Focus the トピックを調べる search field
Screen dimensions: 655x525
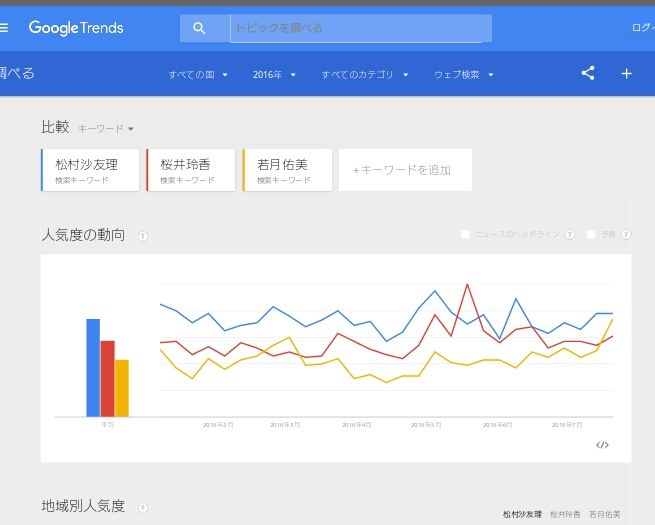click(x=361, y=28)
